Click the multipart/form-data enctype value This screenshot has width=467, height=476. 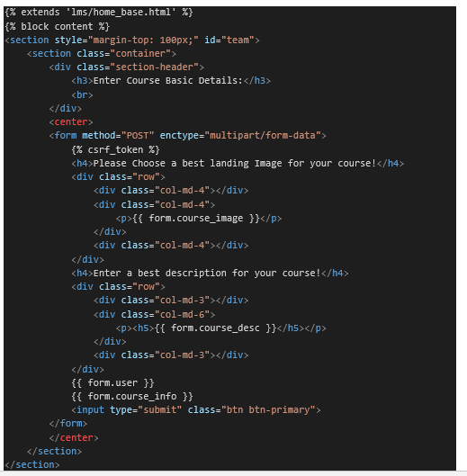263,135
